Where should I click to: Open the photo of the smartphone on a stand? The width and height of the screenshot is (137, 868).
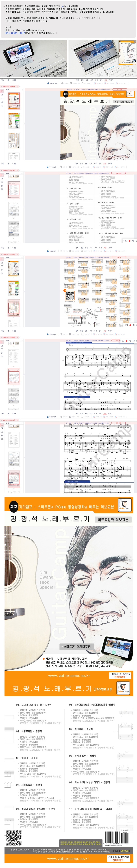point(34,58)
